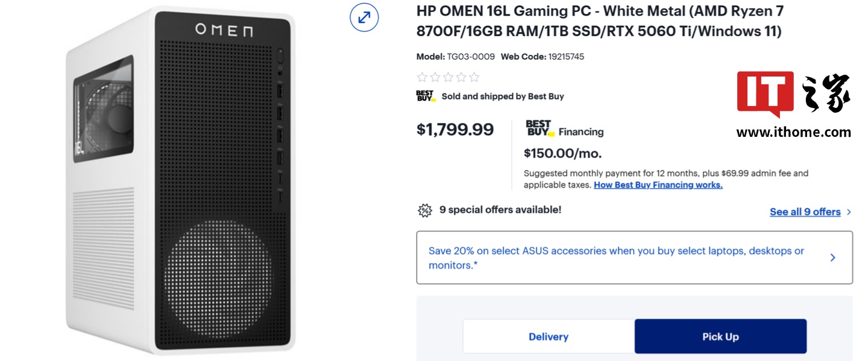Click the OMEN gaming PC product image
868x361 pixels.
(181, 181)
